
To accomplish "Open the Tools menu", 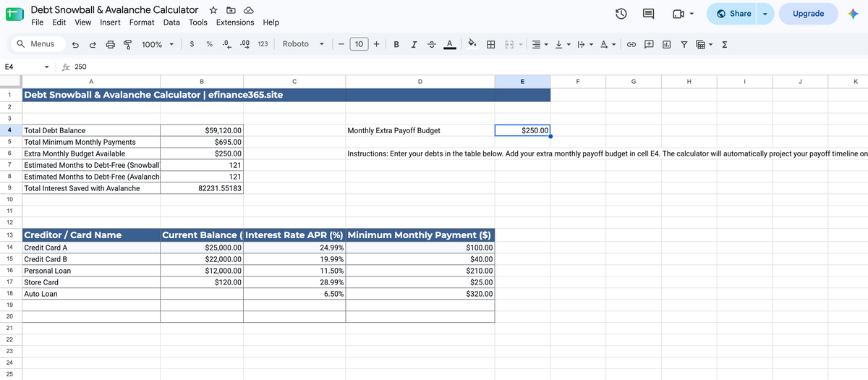I will point(198,22).
